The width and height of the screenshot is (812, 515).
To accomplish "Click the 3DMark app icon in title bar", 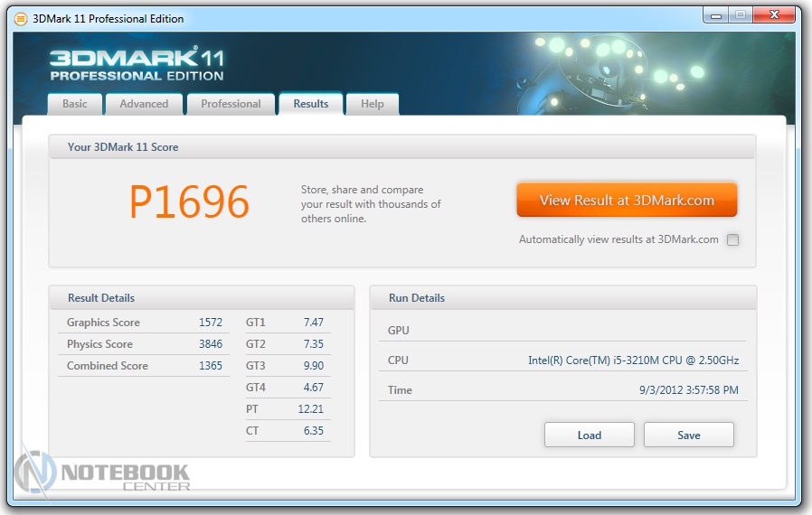I will coord(20,19).
